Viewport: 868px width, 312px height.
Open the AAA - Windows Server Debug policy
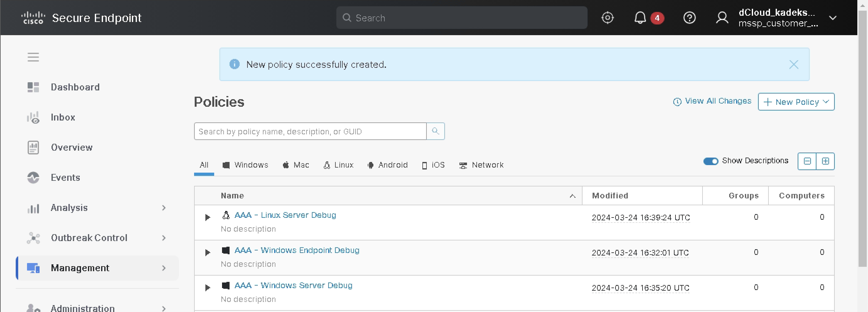point(293,285)
